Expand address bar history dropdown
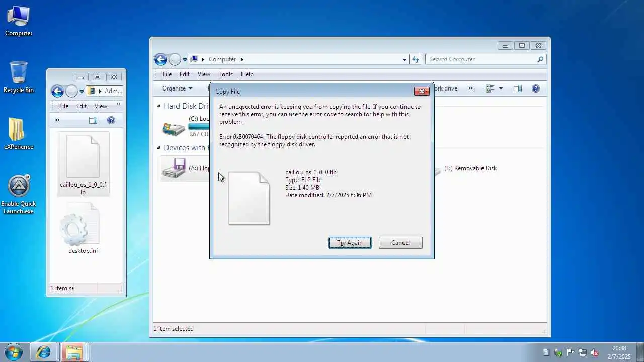The image size is (644, 362). click(404, 59)
